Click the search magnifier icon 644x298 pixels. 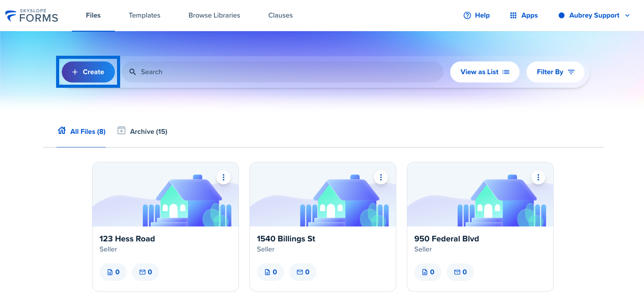pyautogui.click(x=133, y=72)
